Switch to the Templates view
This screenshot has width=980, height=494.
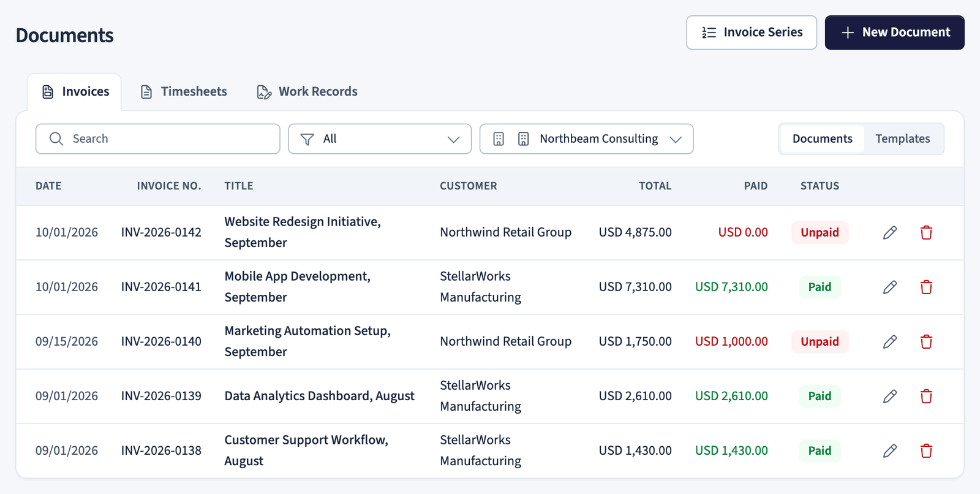point(903,139)
